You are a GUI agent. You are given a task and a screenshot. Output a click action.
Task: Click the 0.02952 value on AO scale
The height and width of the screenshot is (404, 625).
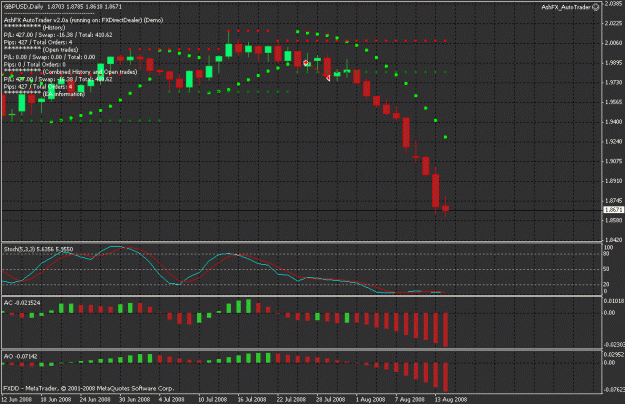614,354
